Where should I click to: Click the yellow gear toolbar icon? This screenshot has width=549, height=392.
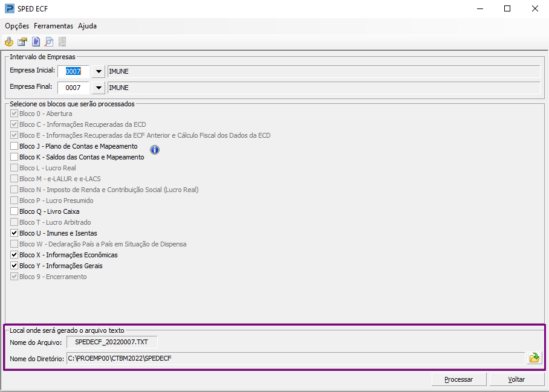pos(9,42)
